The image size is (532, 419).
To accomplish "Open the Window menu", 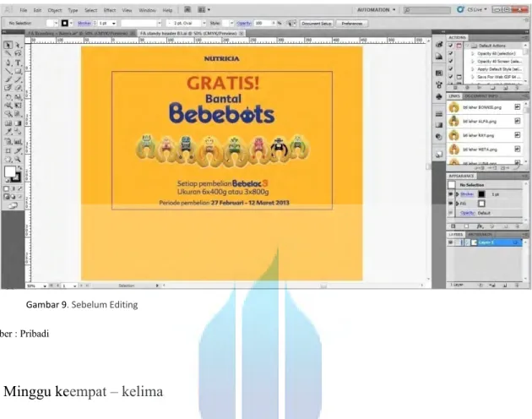I will point(147,10).
